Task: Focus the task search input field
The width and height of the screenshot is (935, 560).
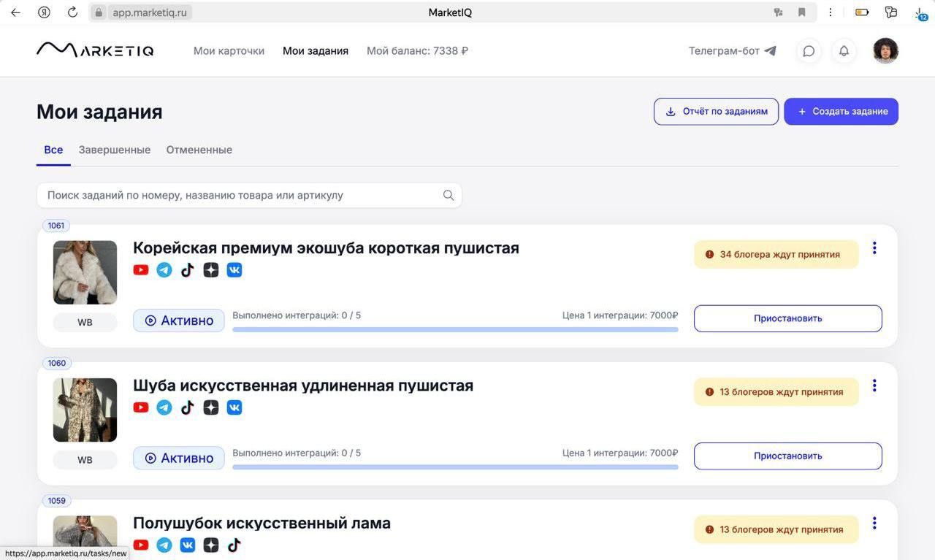Action: [241, 195]
